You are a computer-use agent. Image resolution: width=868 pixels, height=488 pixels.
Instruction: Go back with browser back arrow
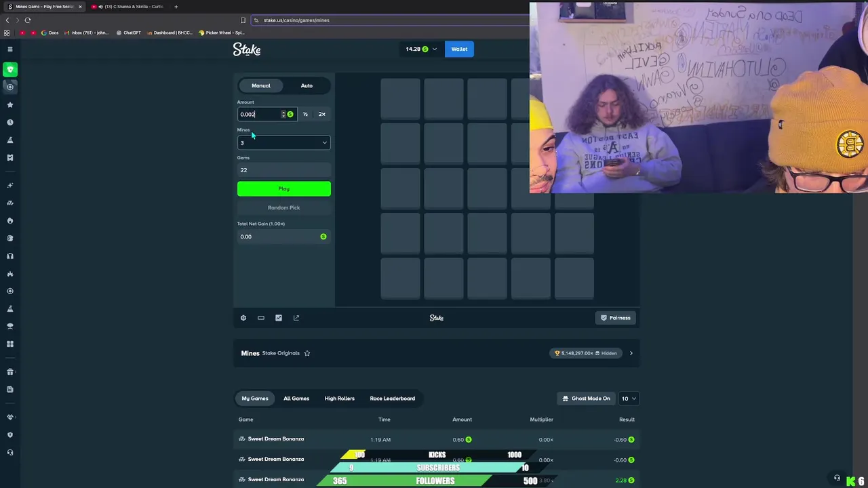click(7, 20)
